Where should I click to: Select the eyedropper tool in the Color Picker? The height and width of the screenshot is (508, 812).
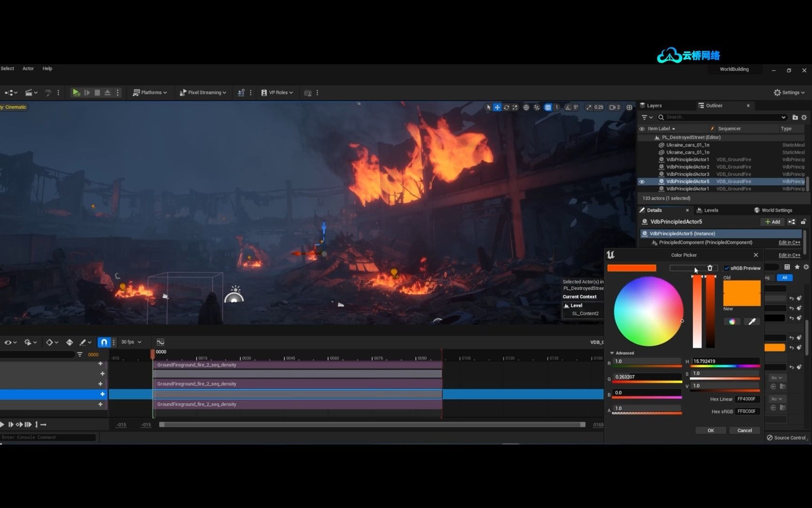pos(751,321)
